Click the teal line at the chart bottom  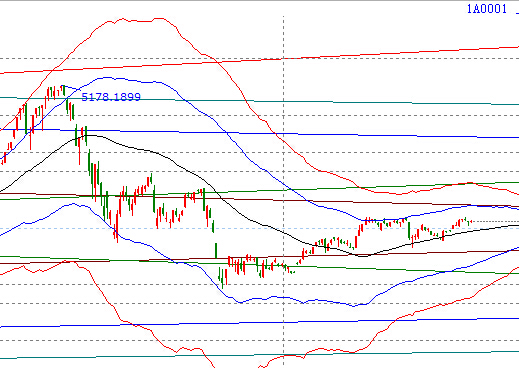point(259,355)
